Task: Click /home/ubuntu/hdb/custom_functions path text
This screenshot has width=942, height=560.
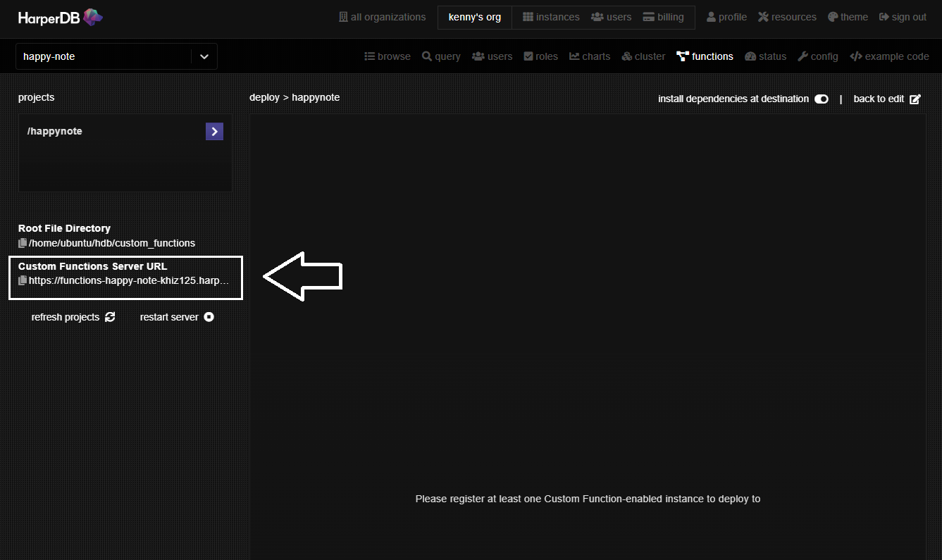Action: [112, 243]
